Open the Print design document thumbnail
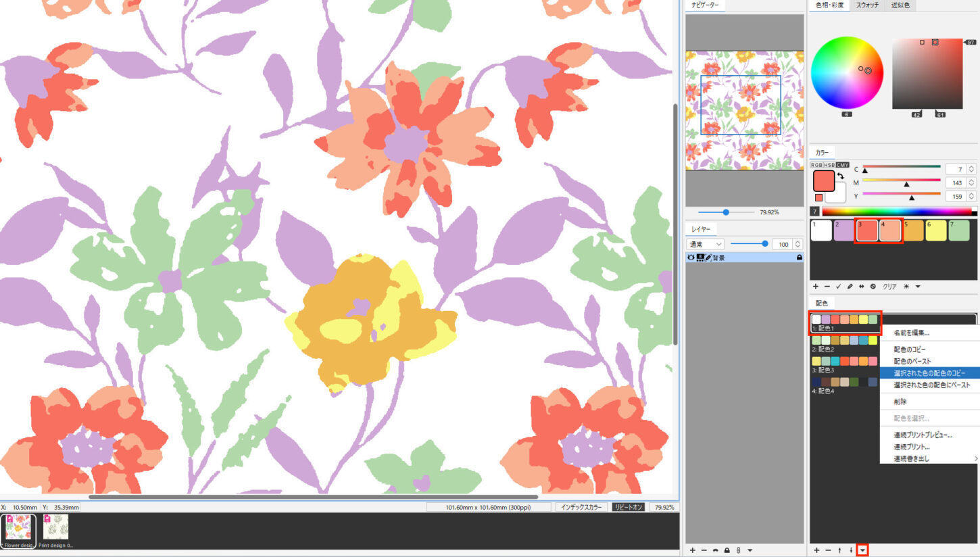980x557 pixels. (56, 527)
